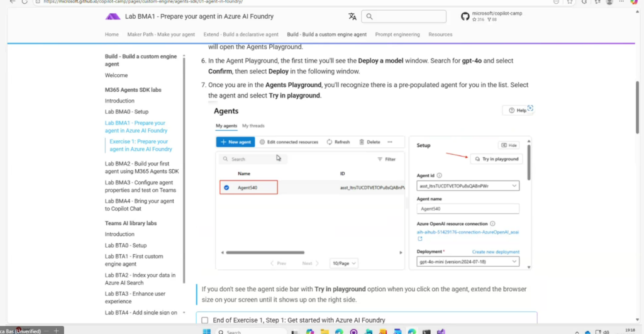The image size is (644, 334).
Task: Click the taskbar clock showing 19:18
Action: (x=630, y=330)
